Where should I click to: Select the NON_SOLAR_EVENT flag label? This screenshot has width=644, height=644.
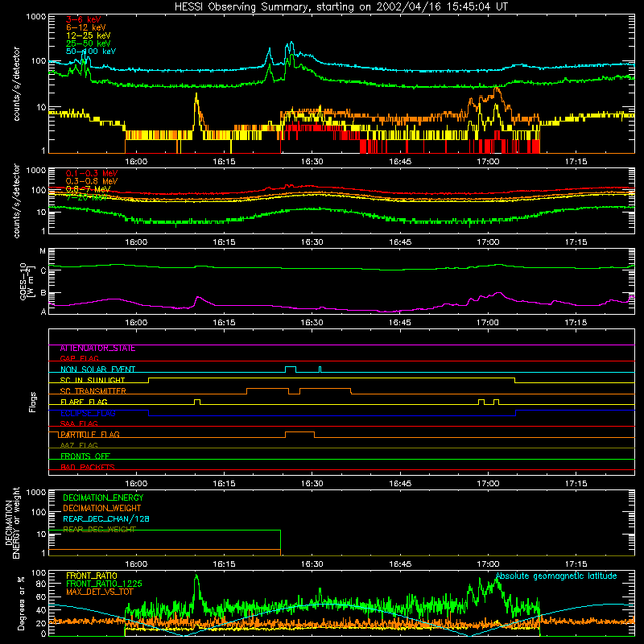(x=97, y=369)
